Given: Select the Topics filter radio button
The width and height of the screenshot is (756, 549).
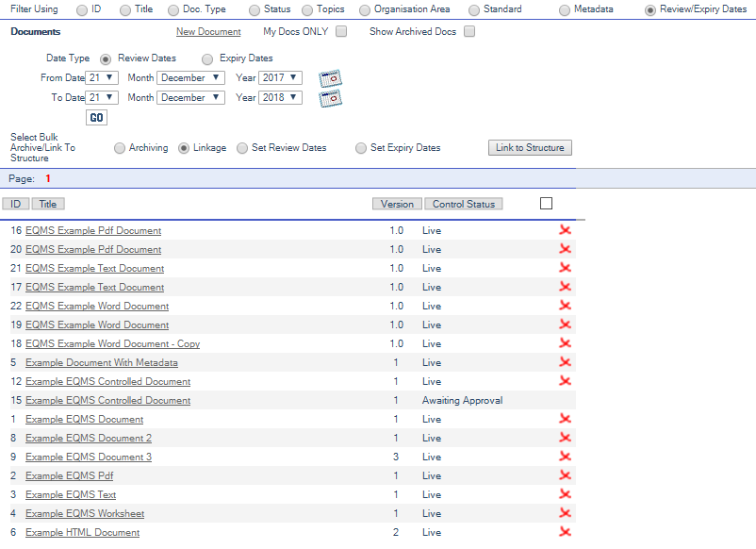Looking at the screenshot, I should 307,10.
